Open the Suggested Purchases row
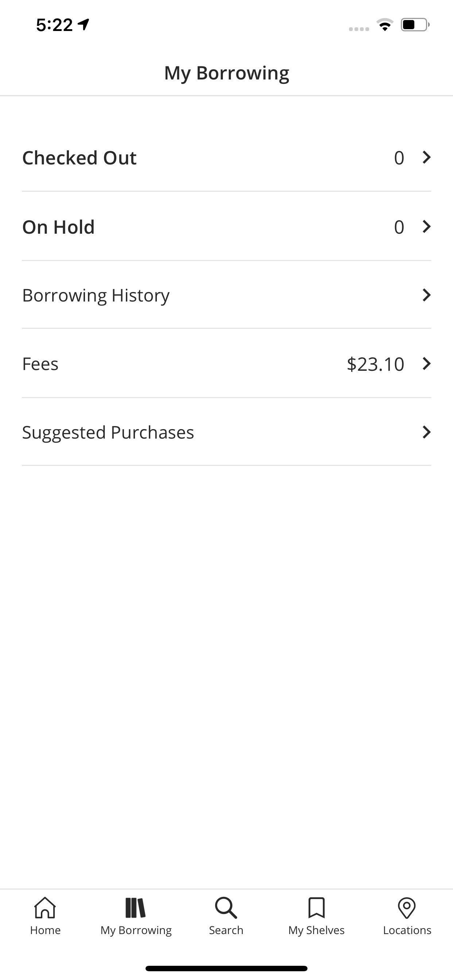453x980 pixels. [x=226, y=432]
